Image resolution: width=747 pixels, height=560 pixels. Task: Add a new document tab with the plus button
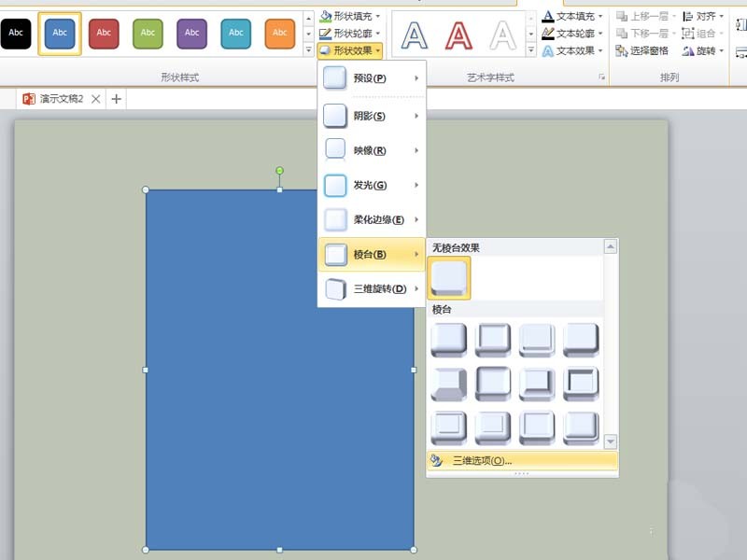tap(116, 99)
